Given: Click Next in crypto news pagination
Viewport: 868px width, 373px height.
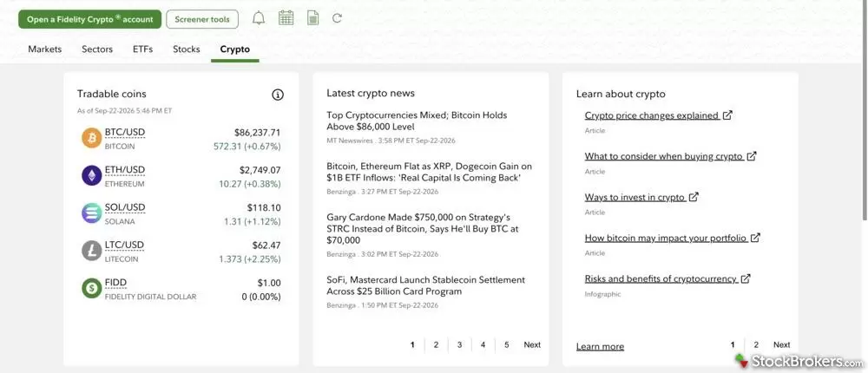Looking at the screenshot, I should (532, 344).
